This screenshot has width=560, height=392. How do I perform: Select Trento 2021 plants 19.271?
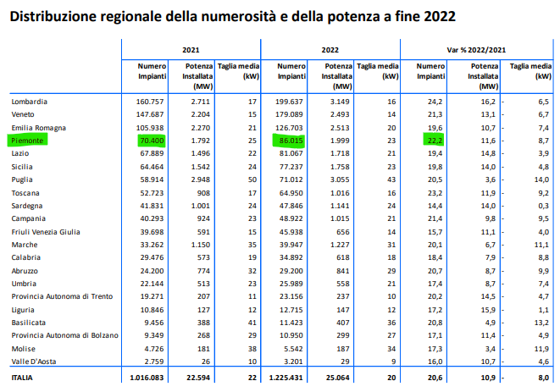[152, 296]
